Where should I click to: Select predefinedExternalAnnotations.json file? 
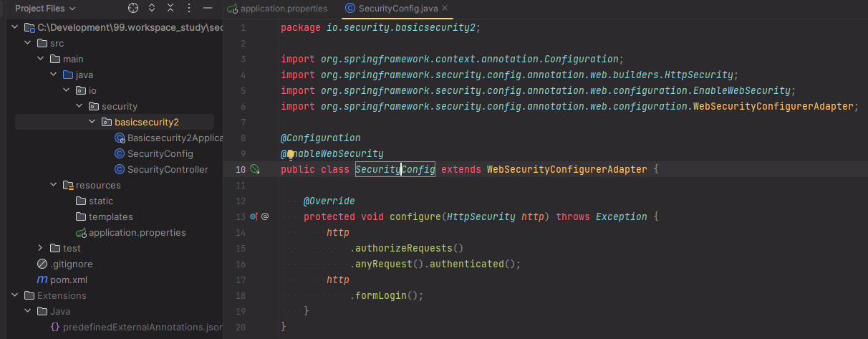click(143, 327)
